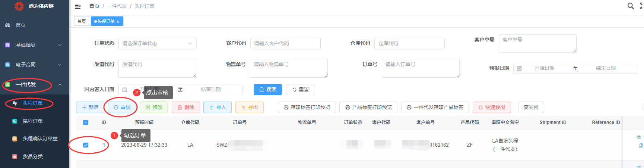Click the 审核 audit button

click(x=122, y=107)
